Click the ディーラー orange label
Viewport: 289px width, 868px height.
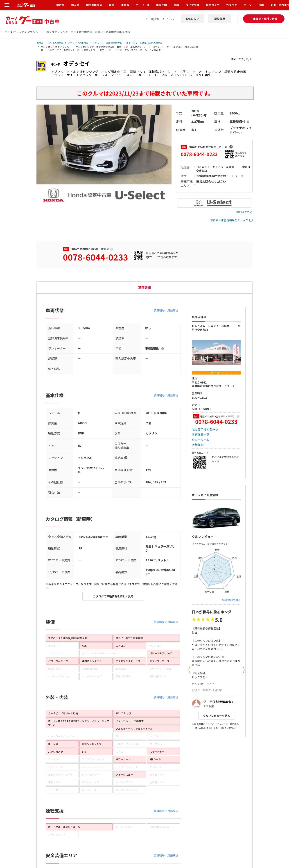pos(216,373)
